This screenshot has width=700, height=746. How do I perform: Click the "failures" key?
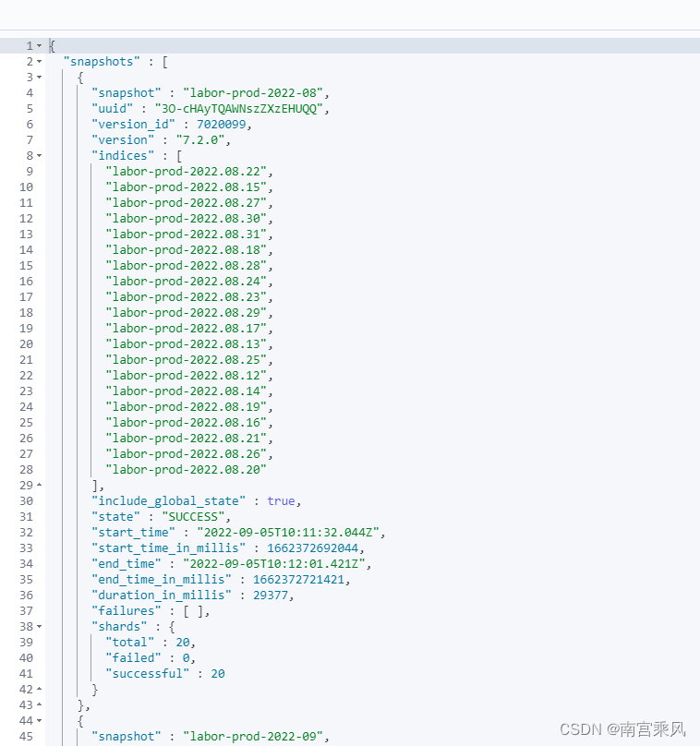tap(127, 611)
